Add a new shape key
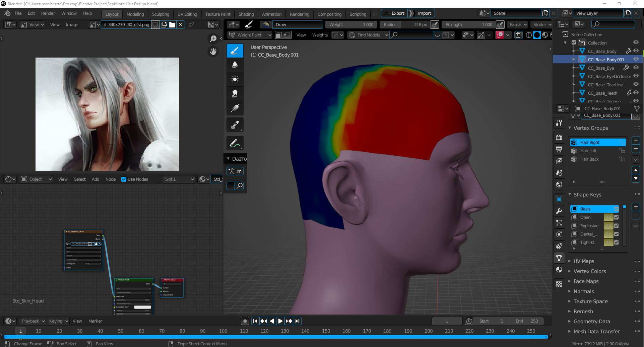Viewport: 644px width, 347px height. pyautogui.click(x=636, y=207)
